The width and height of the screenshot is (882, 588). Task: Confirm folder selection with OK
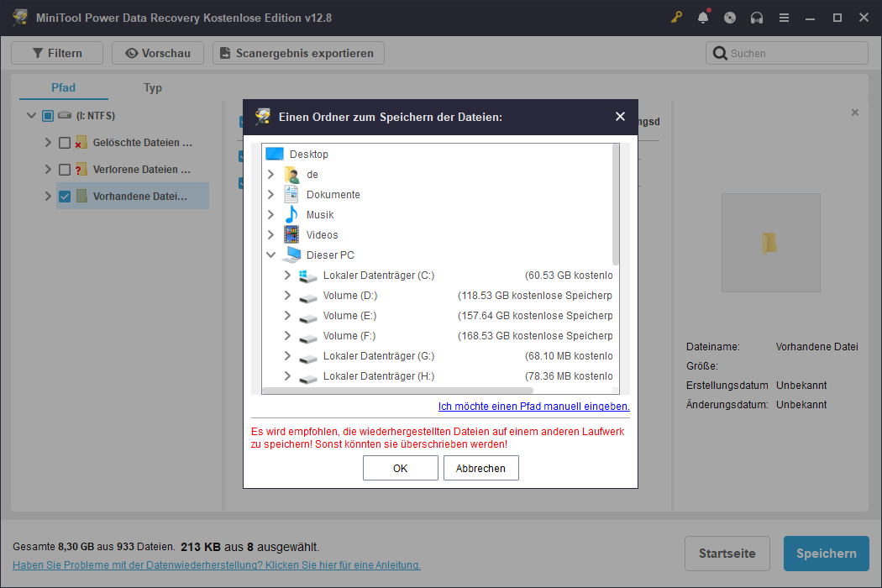401,468
